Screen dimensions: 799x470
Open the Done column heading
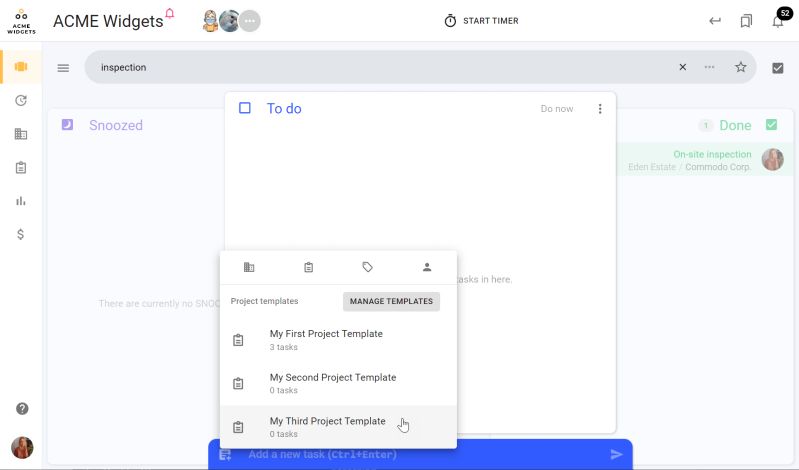tap(735, 125)
